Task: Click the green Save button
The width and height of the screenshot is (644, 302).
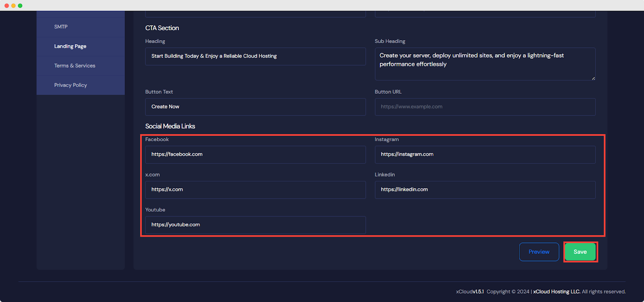Action: tap(580, 252)
